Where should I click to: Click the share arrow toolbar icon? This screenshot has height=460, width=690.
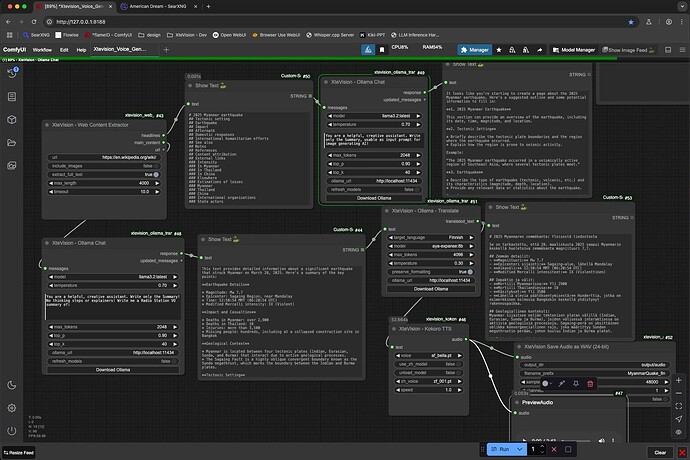pyautogui.click(x=540, y=50)
